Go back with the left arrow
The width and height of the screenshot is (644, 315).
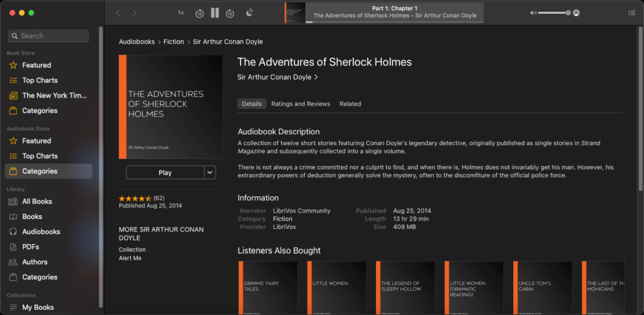coord(118,13)
